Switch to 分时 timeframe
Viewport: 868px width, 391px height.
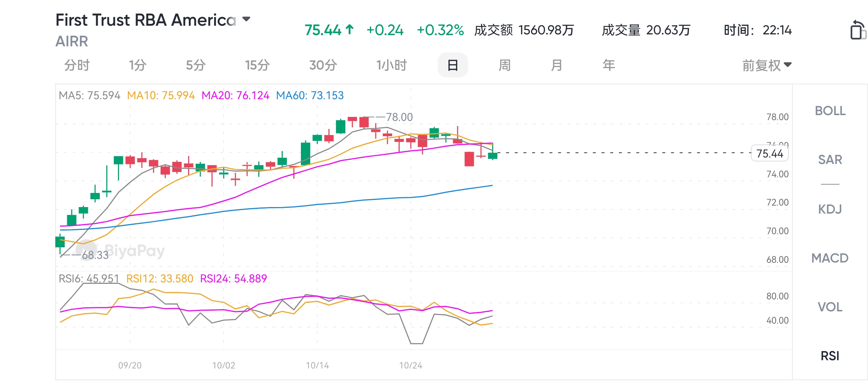(77, 65)
